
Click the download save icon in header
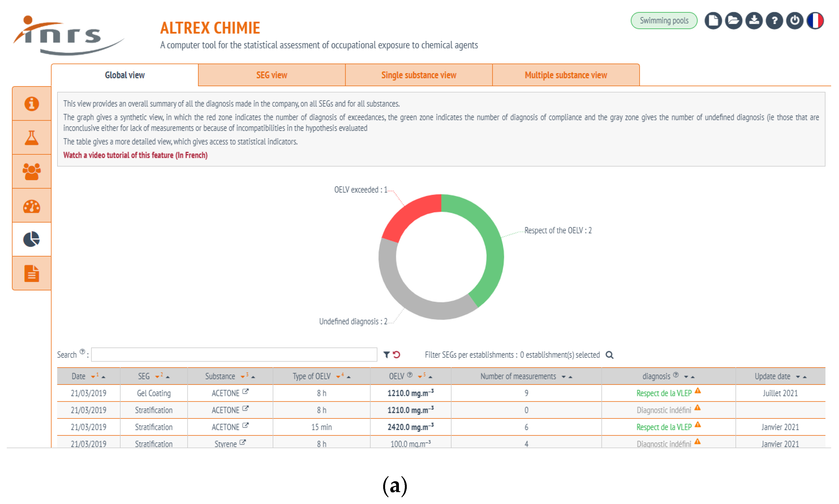click(753, 21)
